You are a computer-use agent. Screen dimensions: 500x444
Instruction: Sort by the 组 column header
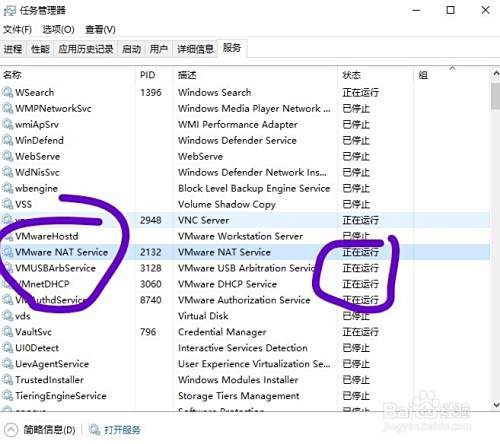(451, 75)
